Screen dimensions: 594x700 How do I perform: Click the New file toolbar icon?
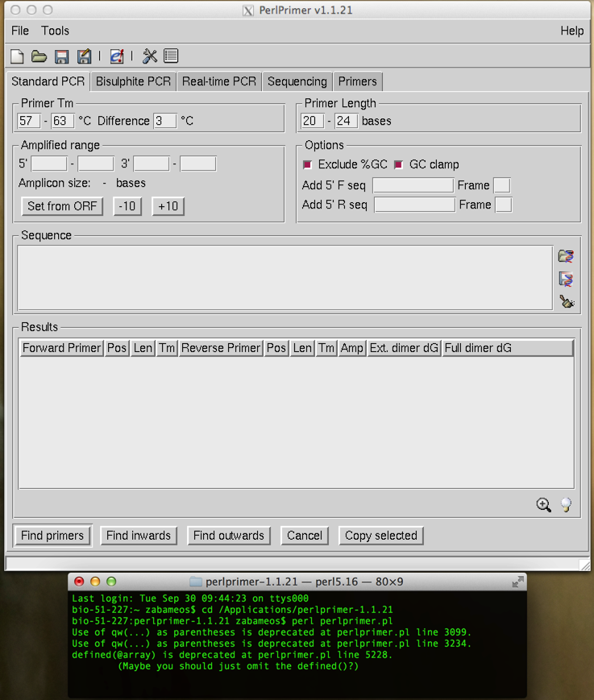[17, 56]
